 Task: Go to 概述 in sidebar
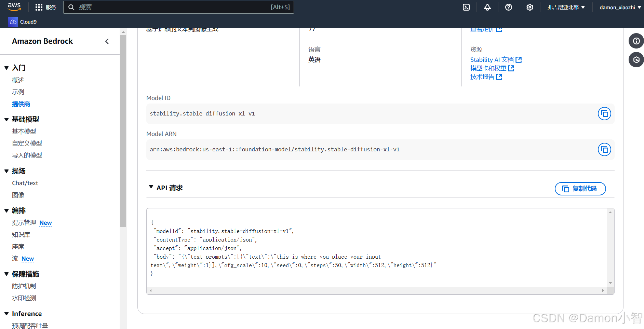[x=18, y=80]
